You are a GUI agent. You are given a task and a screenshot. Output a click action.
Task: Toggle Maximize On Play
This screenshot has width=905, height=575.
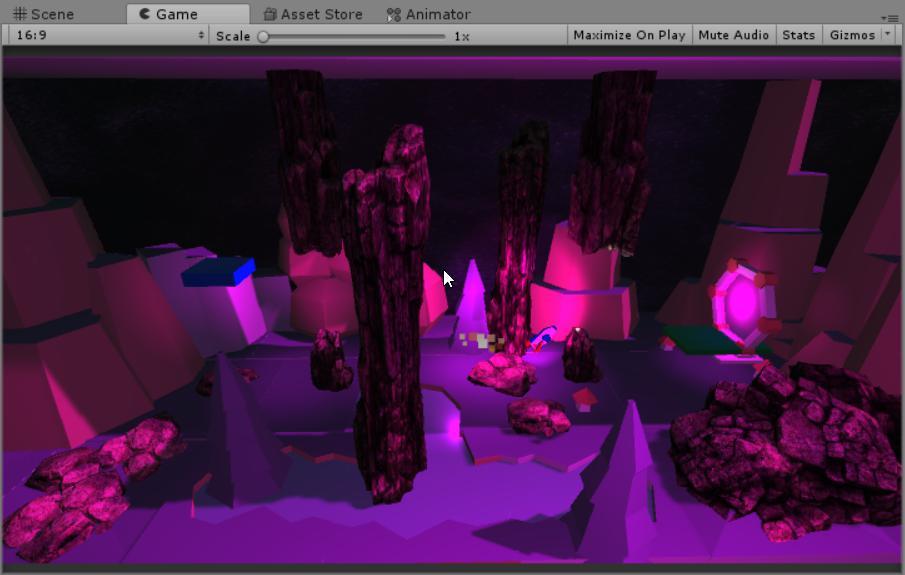pos(629,35)
